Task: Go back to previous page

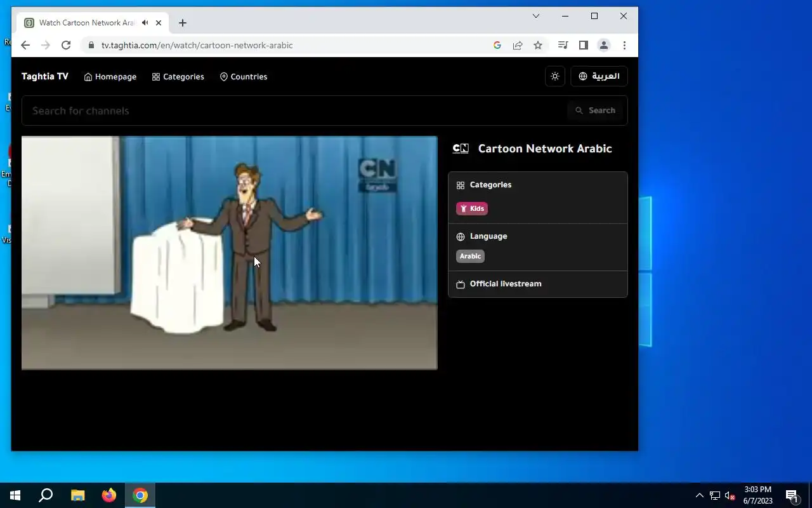Action: tap(25, 45)
